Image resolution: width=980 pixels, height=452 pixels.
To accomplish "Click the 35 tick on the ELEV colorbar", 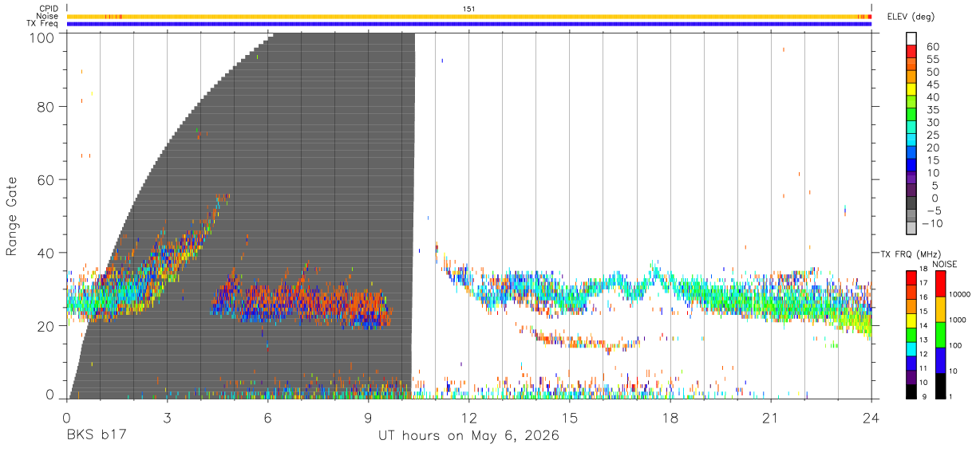I will (x=931, y=110).
